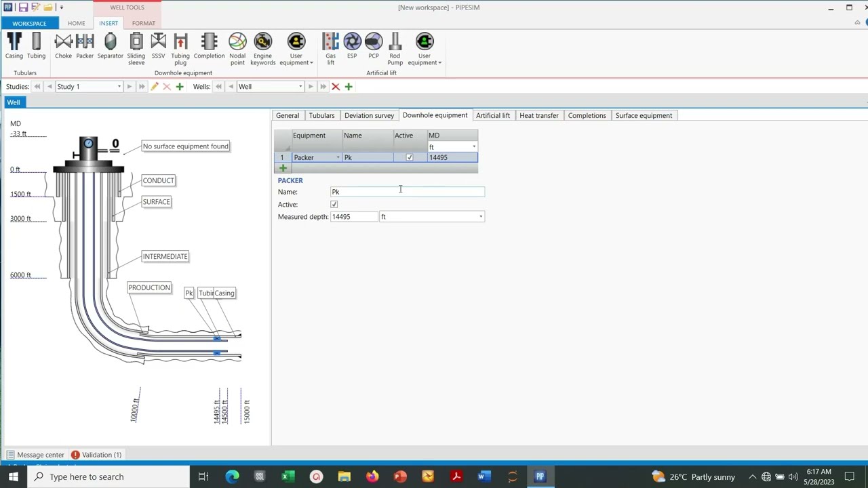This screenshot has width=868, height=488.
Task: Open the Tubulars tab
Action: coord(321,115)
